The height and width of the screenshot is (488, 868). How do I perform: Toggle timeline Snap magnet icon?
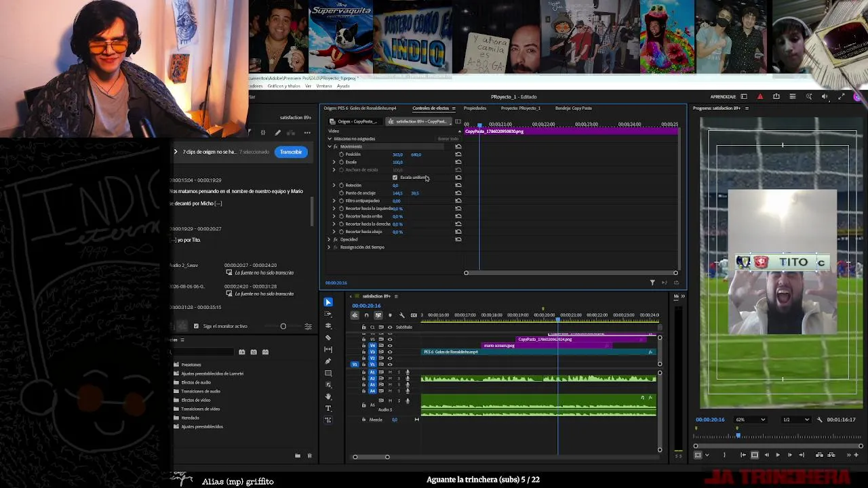(x=366, y=315)
